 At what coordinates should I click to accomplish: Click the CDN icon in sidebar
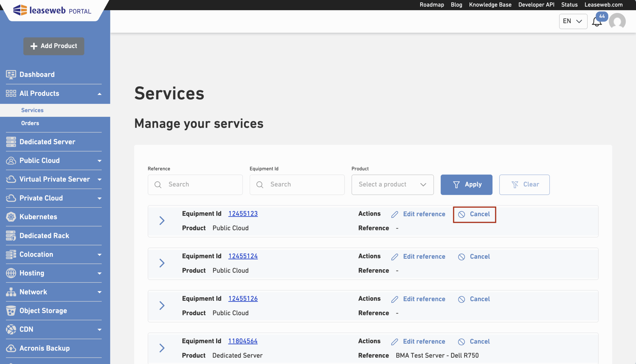coord(11,329)
